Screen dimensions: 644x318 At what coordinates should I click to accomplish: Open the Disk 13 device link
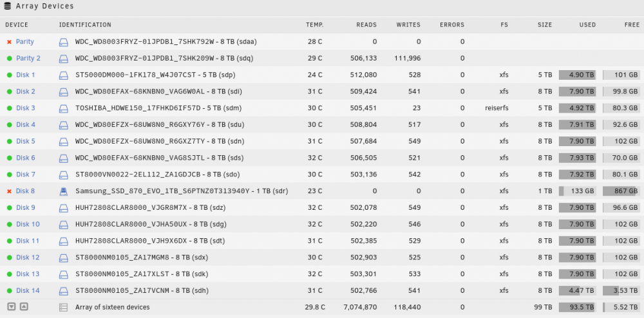[28, 274]
